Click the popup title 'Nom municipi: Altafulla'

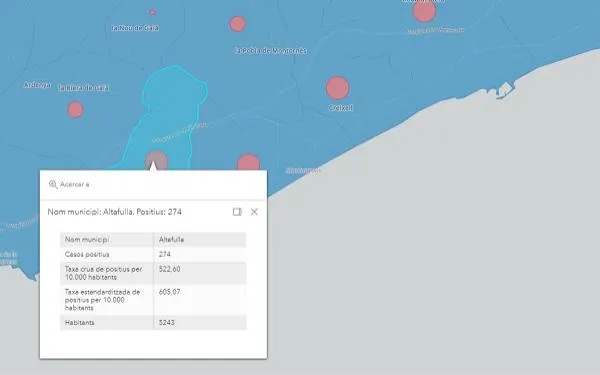(x=114, y=212)
